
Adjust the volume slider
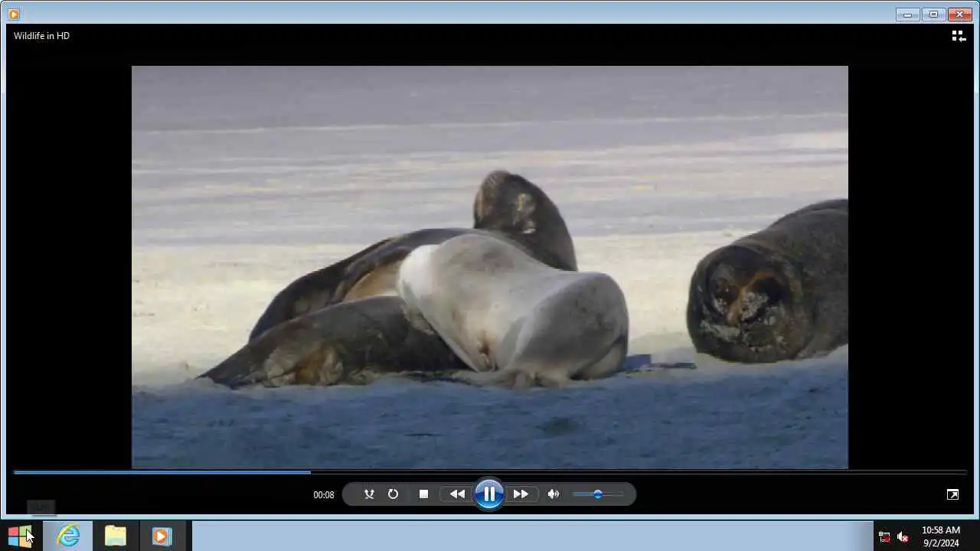pos(598,494)
